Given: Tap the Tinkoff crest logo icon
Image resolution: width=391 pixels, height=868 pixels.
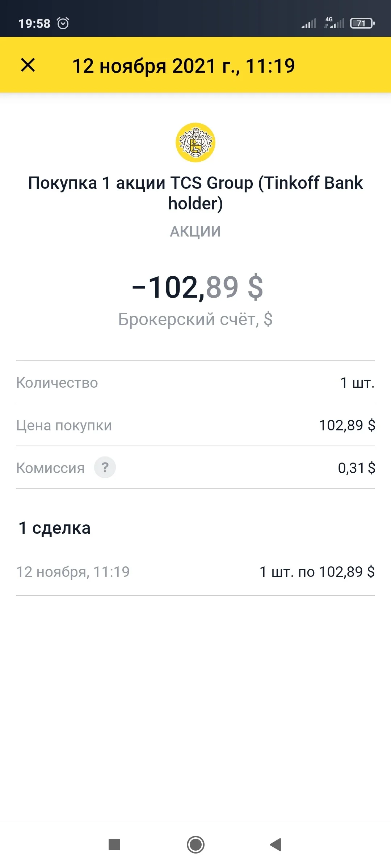Looking at the screenshot, I should coord(195,142).
